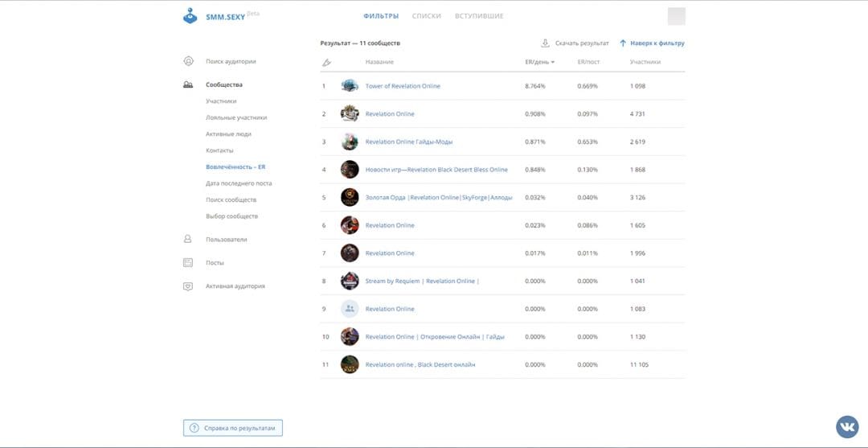Click the 11 105 participants value

[x=640, y=364]
